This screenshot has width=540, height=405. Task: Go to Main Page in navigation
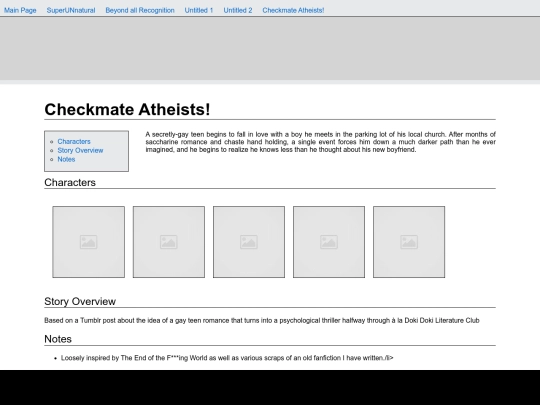[x=20, y=10]
